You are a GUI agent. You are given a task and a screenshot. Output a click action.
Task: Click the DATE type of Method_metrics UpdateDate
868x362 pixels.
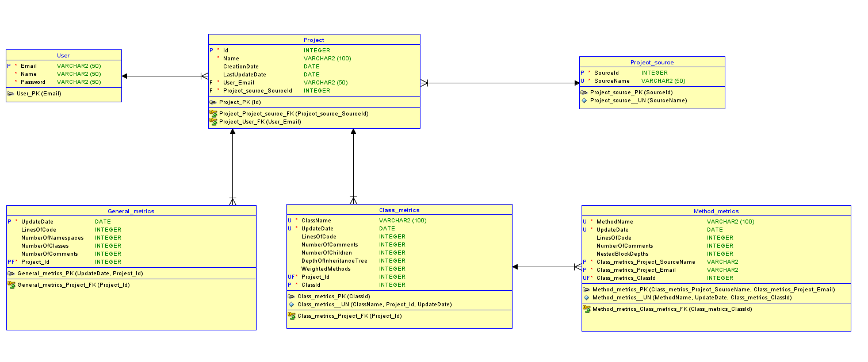715,230
